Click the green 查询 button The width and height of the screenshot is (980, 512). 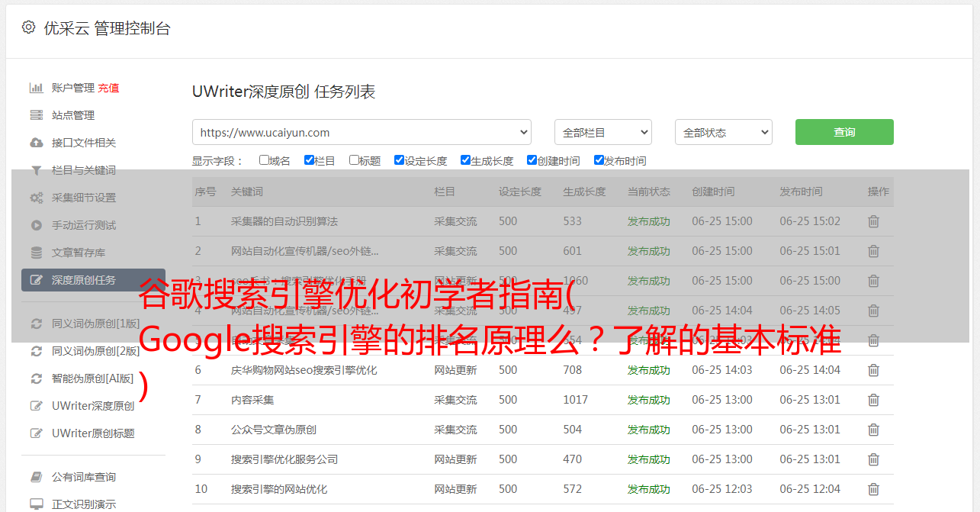coord(844,132)
